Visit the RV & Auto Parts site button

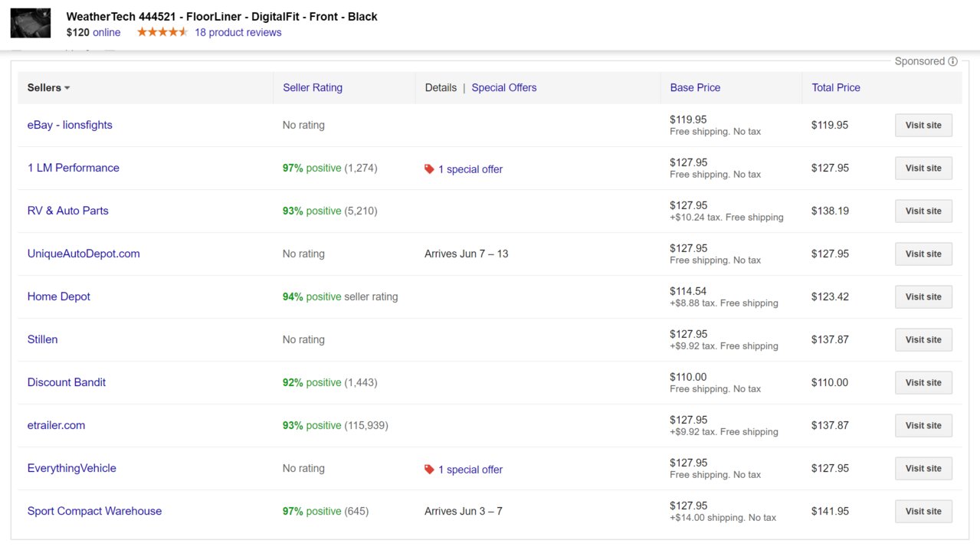tap(923, 211)
